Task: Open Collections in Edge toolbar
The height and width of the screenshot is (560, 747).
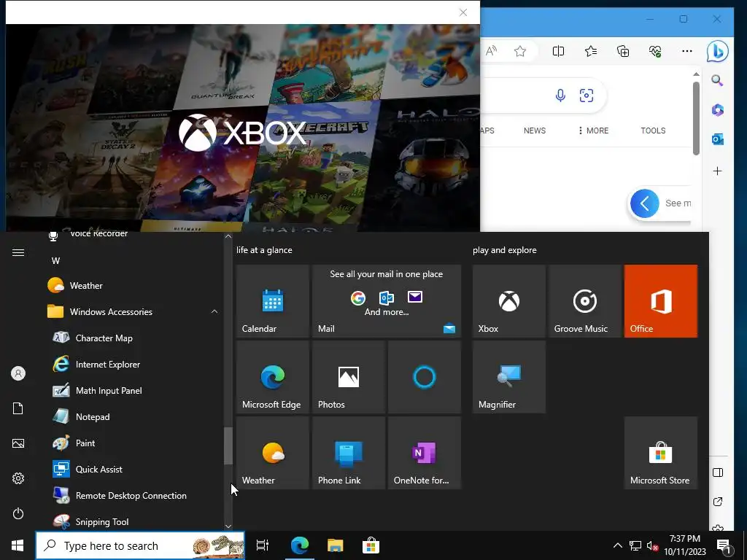Action: (x=623, y=51)
